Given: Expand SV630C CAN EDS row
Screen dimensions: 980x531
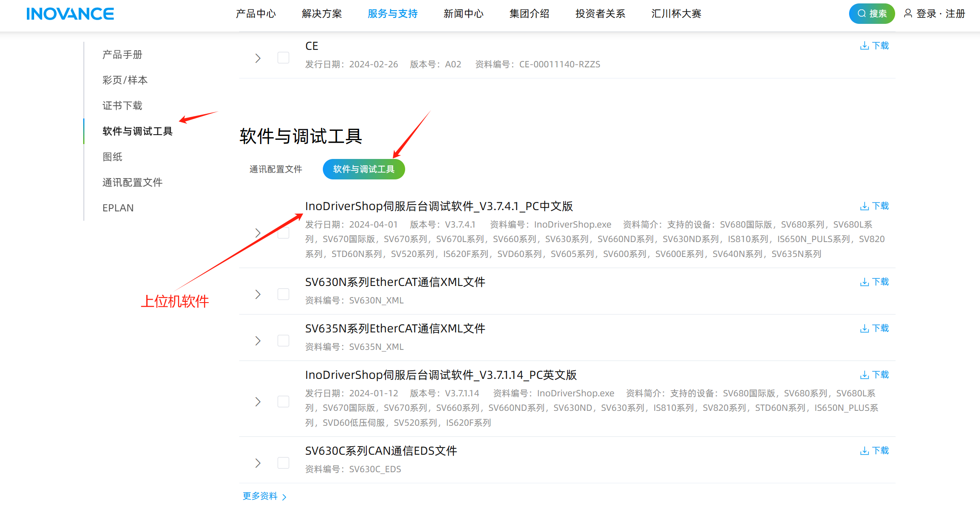Looking at the screenshot, I should pos(258,463).
